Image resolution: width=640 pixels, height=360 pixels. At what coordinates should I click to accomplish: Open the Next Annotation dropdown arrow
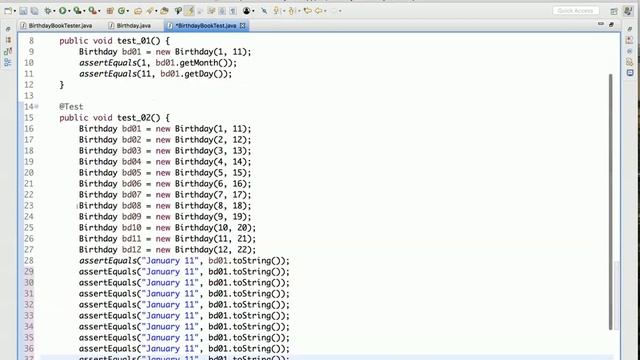[284, 11]
